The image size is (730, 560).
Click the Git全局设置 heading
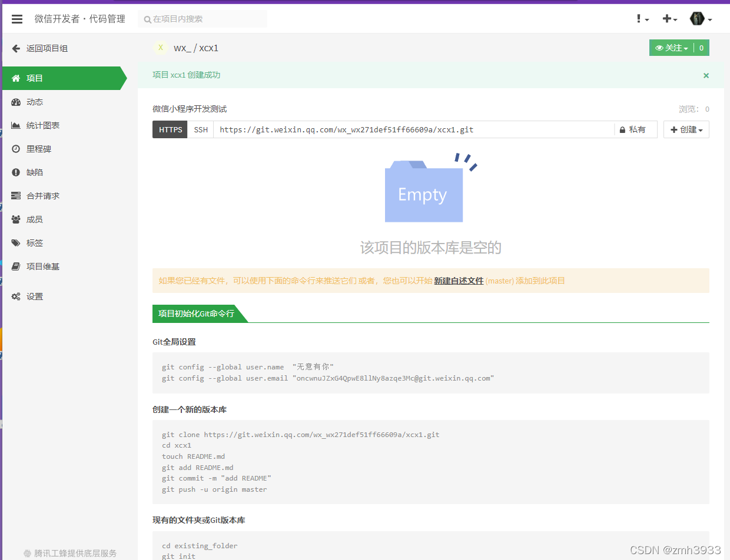[174, 342]
